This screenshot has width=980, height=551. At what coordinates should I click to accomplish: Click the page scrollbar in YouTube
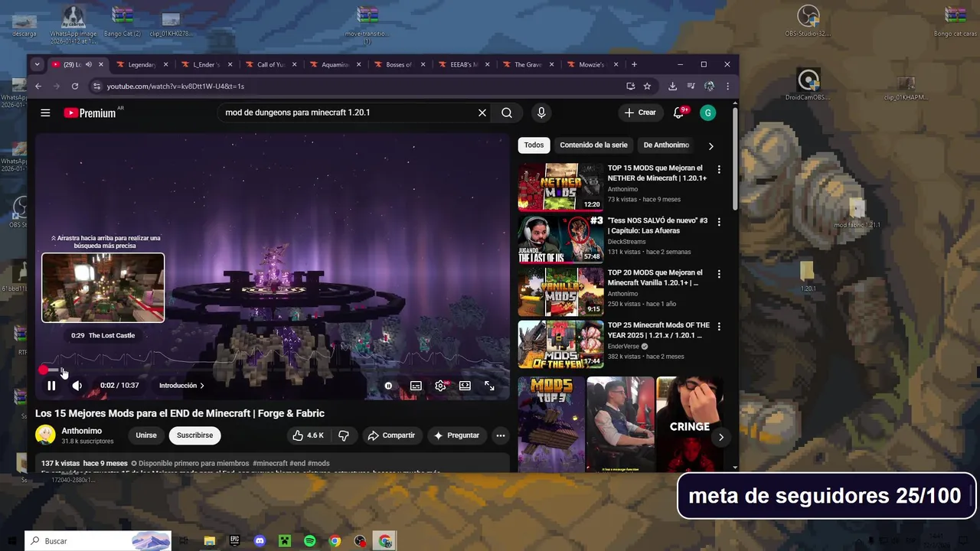(x=735, y=159)
